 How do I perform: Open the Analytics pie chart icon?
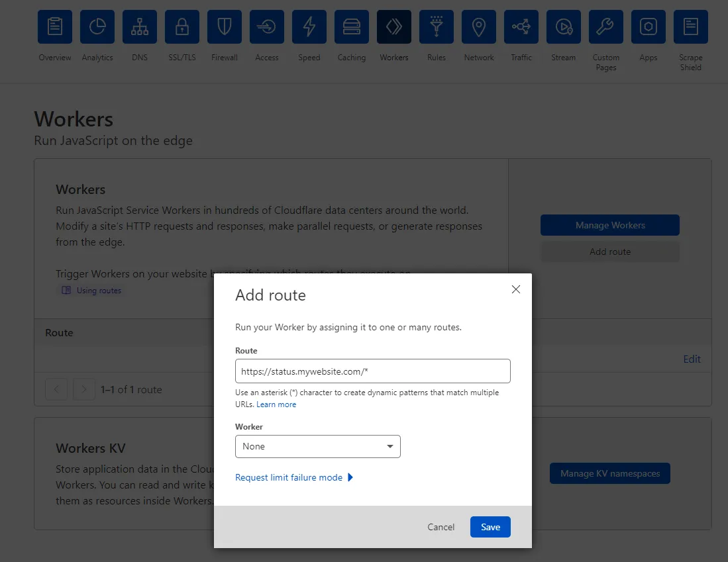pos(97,26)
